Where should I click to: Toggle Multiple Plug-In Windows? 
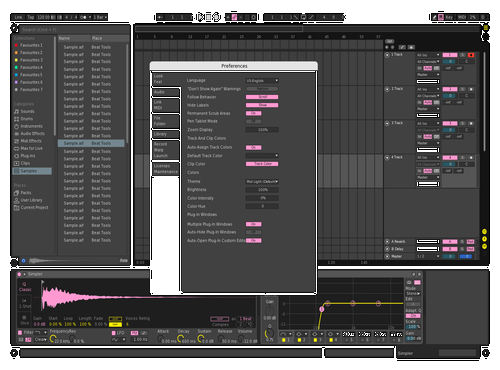[254, 224]
